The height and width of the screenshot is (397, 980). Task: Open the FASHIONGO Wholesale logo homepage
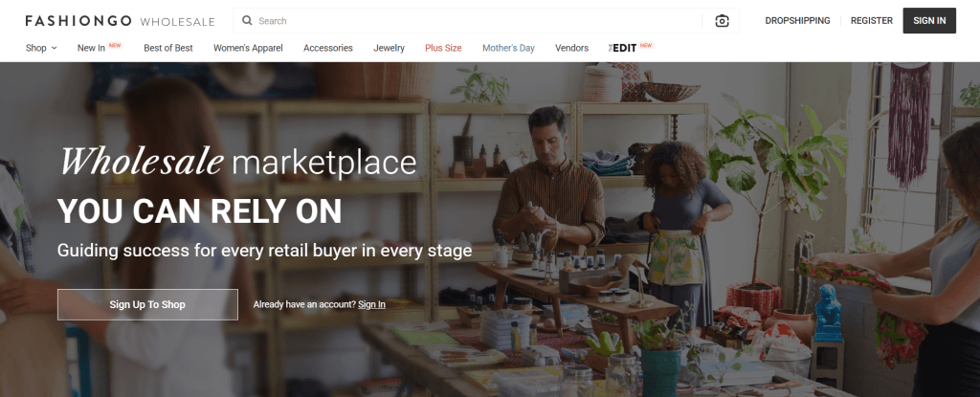coord(120,21)
